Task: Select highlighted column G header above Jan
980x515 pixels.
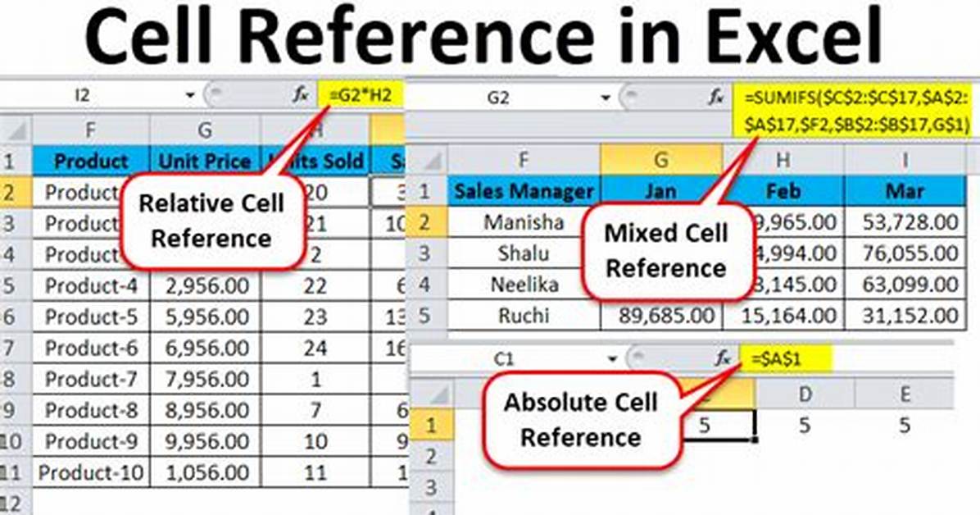Action: point(661,161)
